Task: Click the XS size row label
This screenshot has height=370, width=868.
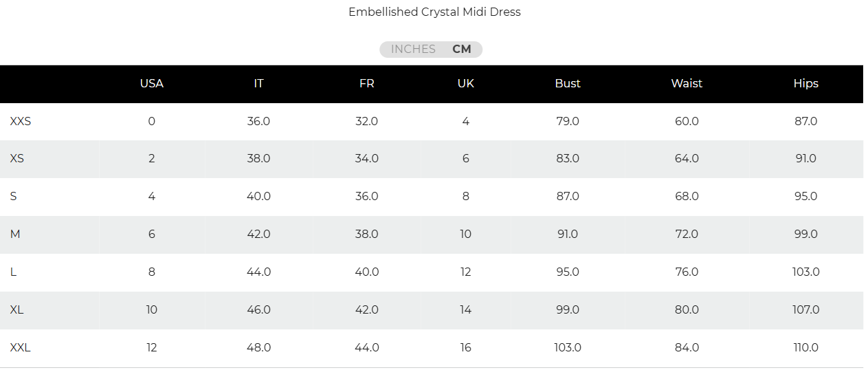Action: tap(17, 158)
